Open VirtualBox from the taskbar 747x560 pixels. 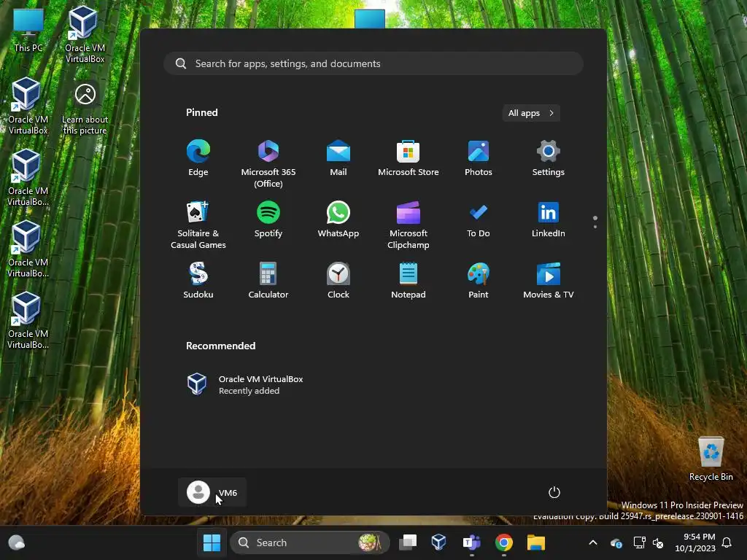pos(438,542)
